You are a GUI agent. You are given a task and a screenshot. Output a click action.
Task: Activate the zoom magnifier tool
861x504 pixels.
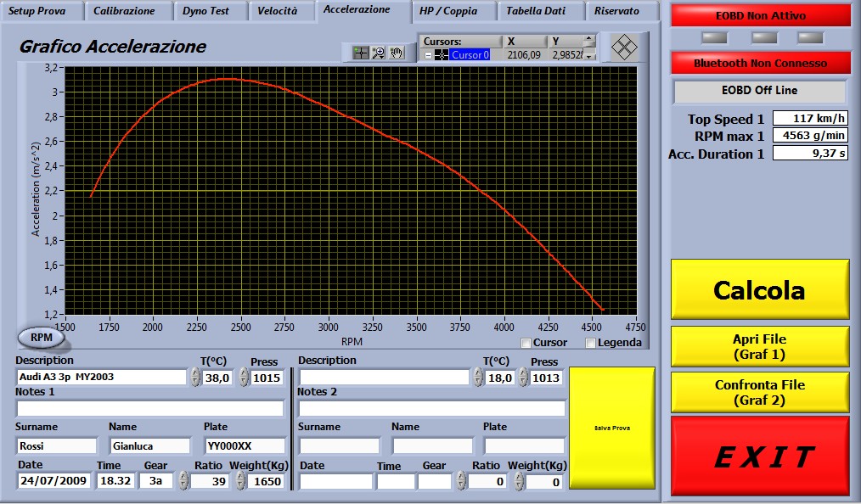(379, 53)
